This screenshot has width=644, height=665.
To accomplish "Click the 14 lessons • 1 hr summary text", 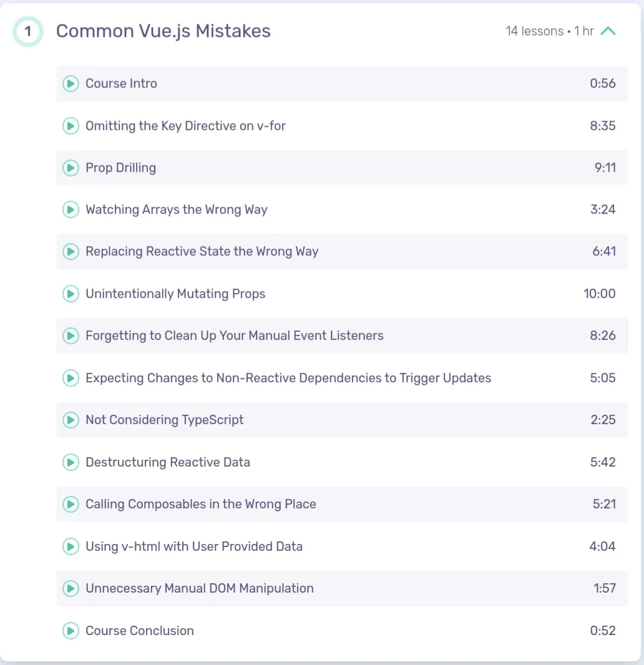I will (549, 31).
